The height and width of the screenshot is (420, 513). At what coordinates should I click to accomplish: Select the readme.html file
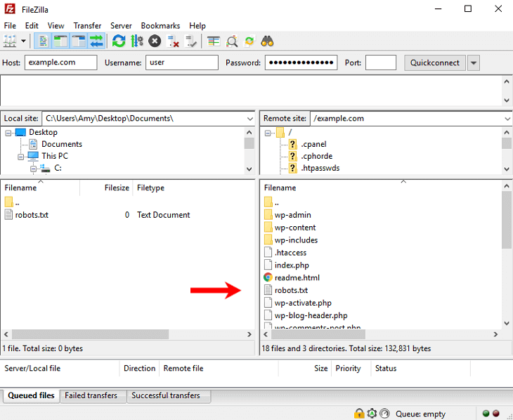pos(297,277)
